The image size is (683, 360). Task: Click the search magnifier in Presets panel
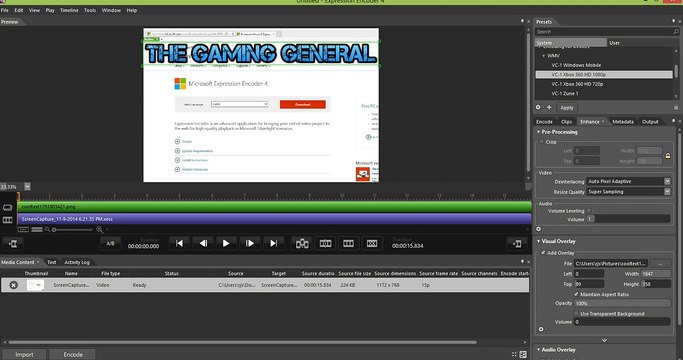tap(676, 31)
